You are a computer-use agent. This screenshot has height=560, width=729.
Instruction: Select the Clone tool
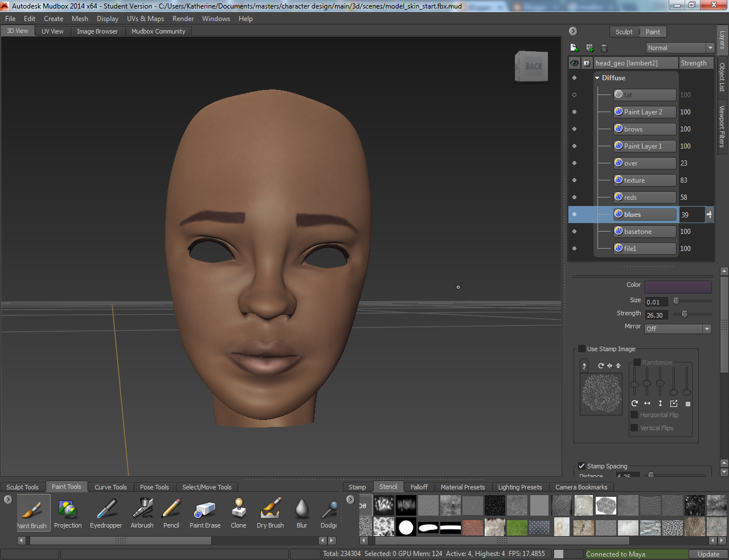pos(239,512)
